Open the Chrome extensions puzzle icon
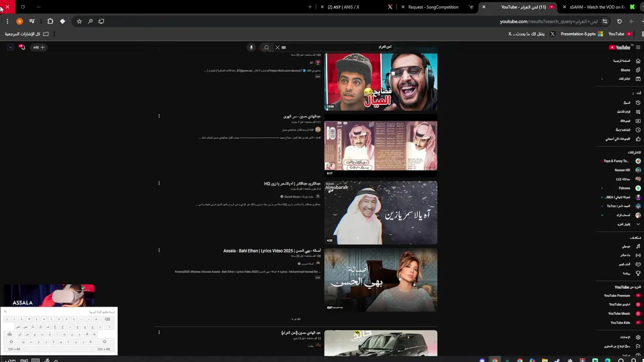 click(x=50, y=21)
